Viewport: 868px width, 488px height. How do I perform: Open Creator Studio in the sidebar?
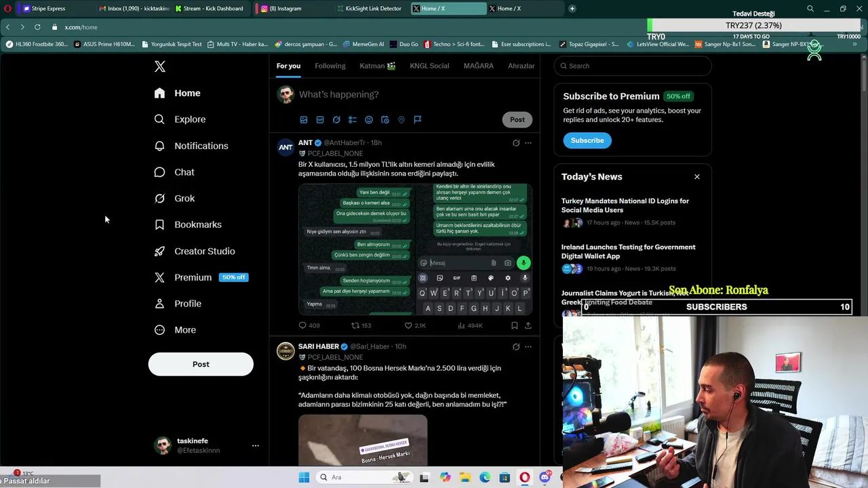pyautogui.click(x=195, y=251)
